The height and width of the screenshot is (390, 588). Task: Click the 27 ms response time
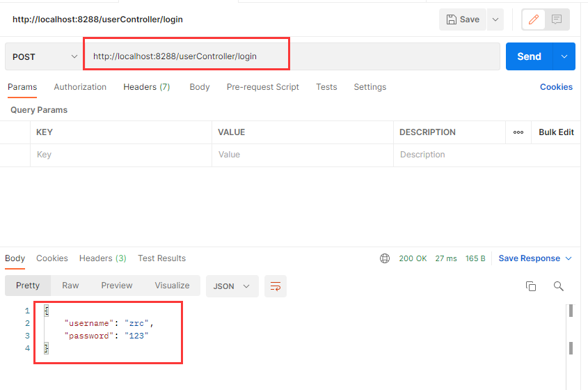(446, 258)
